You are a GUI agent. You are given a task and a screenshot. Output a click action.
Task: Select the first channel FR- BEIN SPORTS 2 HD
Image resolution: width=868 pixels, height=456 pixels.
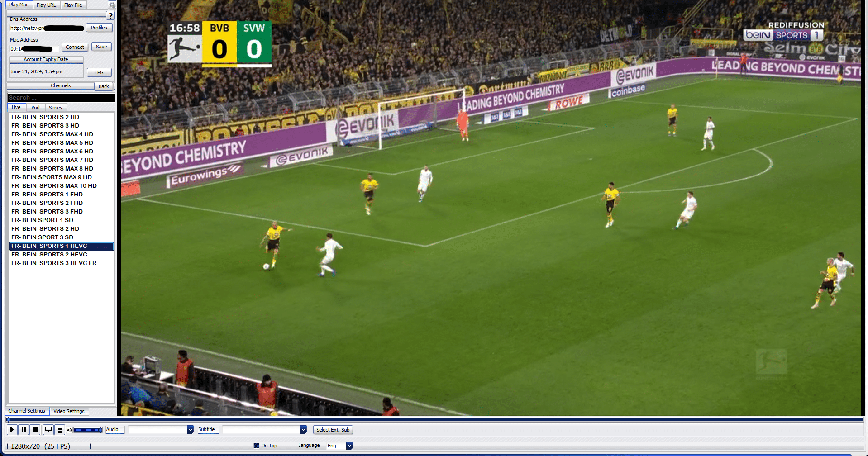62,117
